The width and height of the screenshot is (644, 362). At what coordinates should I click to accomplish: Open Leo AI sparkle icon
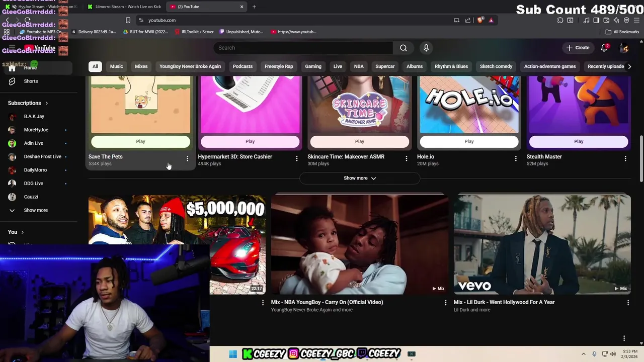click(616, 20)
